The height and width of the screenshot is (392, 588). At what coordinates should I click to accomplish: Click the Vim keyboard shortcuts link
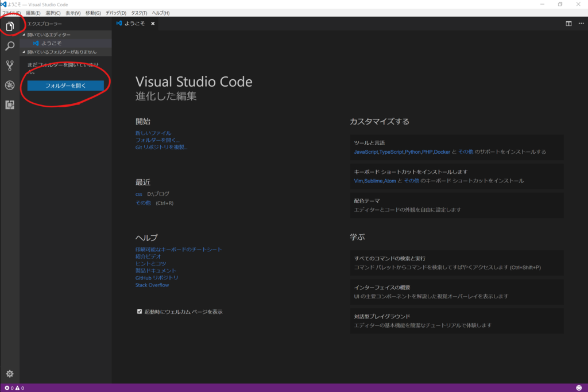click(x=358, y=181)
